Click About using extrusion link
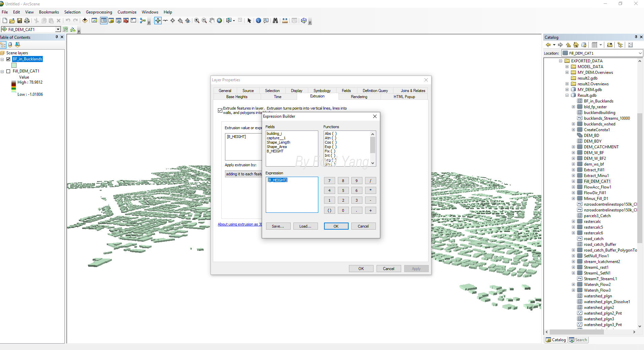644x350 pixels. [240, 224]
